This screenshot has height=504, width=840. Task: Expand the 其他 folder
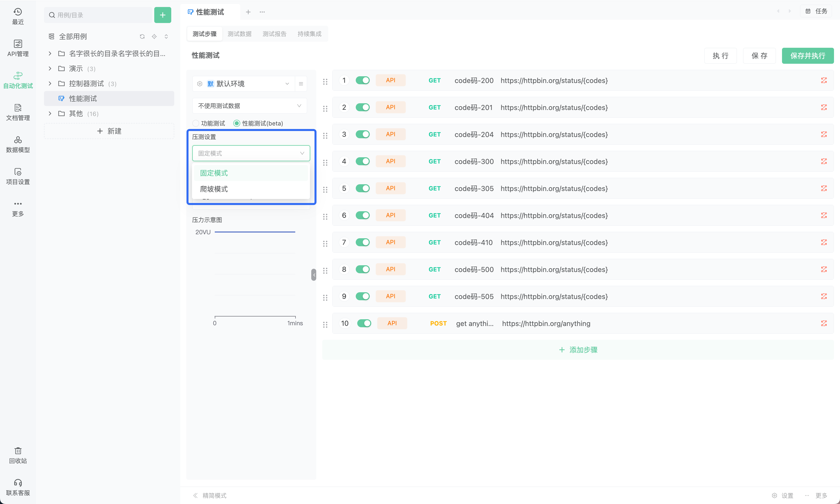(50, 113)
